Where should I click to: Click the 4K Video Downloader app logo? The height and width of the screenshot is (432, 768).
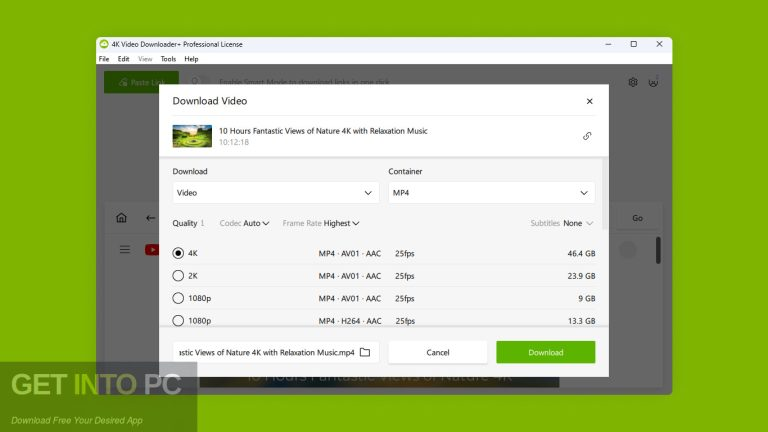click(x=104, y=44)
